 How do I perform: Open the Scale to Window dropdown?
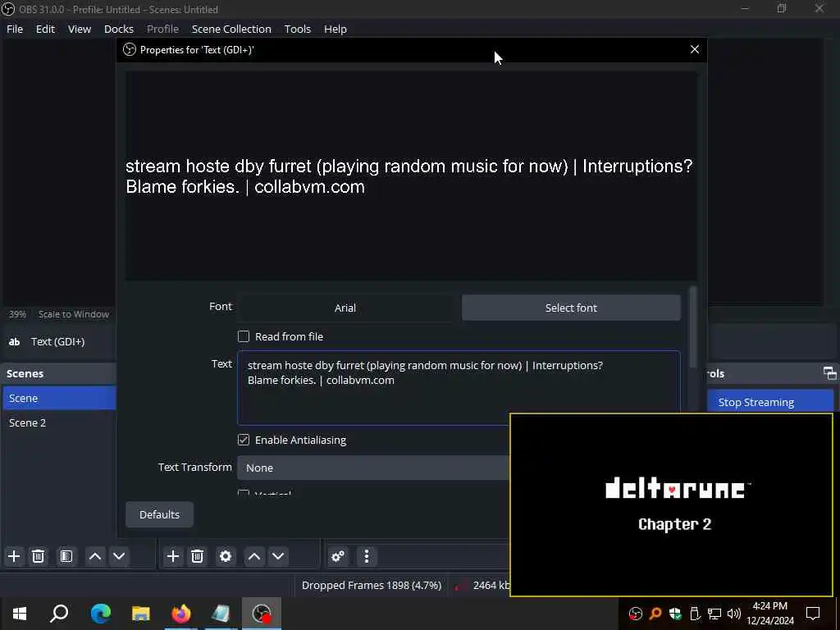click(73, 314)
